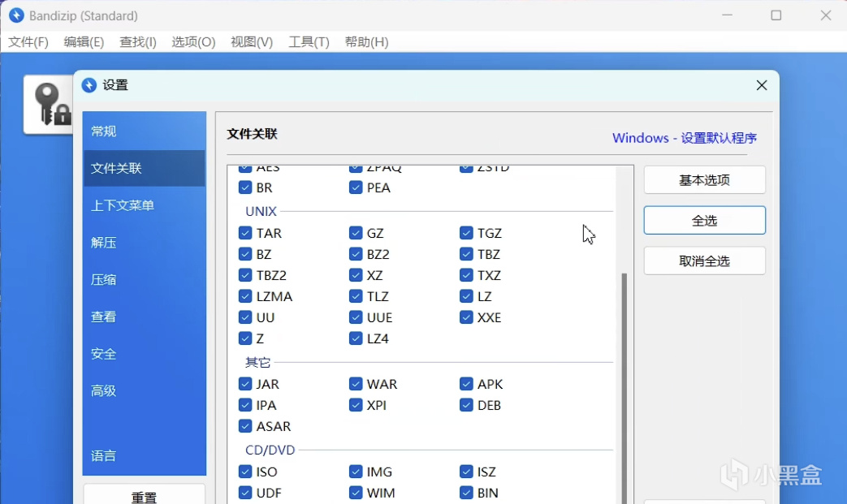The height and width of the screenshot is (504, 847).
Task: Toggle the JAR checkbox
Action: tap(245, 384)
